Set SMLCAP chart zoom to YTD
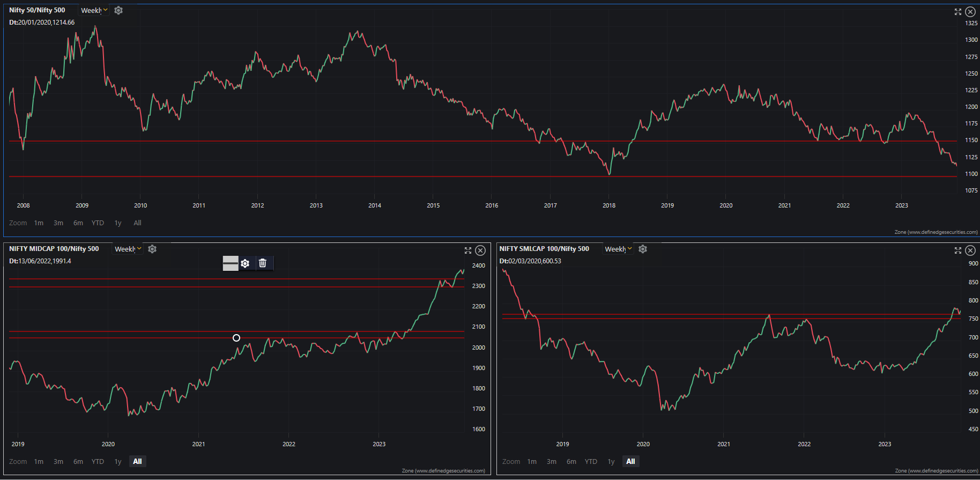980x480 pixels. (x=591, y=462)
